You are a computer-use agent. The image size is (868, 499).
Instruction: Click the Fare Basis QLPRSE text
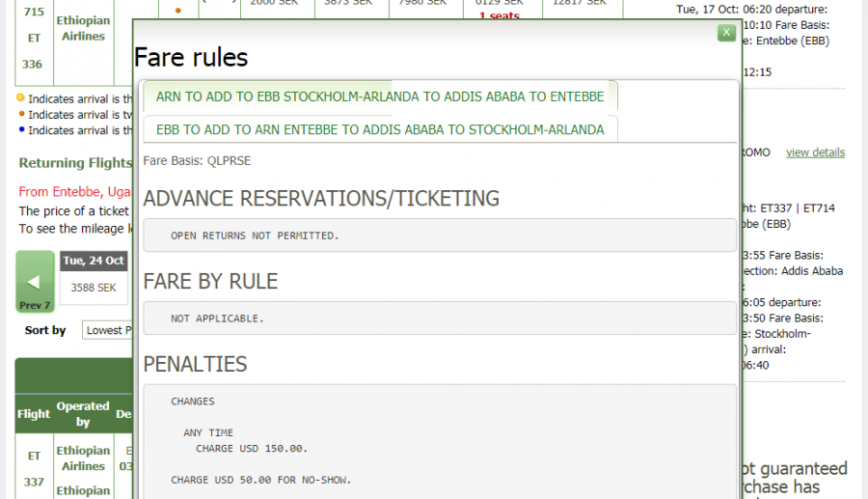(197, 161)
